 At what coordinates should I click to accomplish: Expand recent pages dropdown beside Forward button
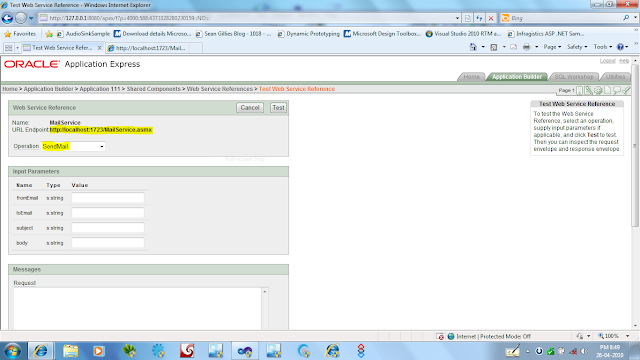click(x=31, y=18)
